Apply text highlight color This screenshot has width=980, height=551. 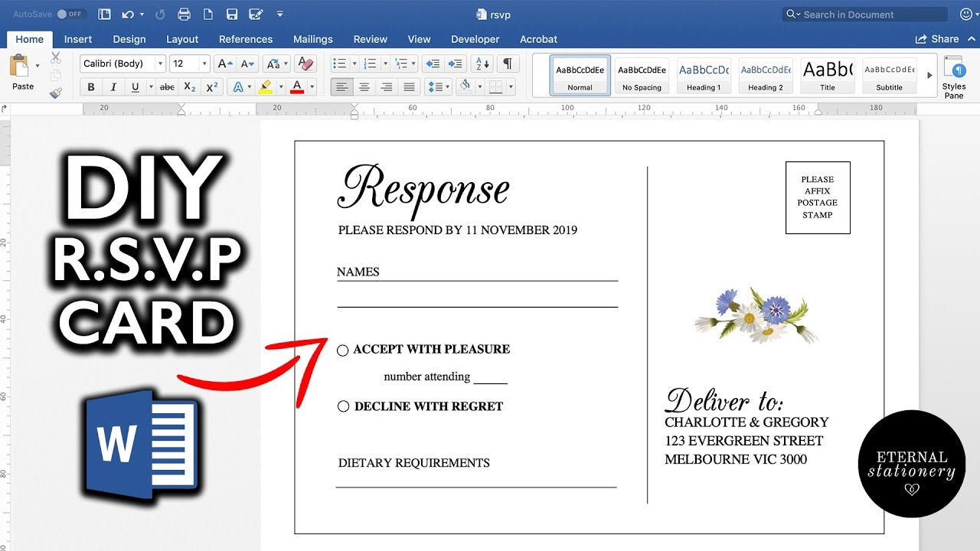coord(265,87)
